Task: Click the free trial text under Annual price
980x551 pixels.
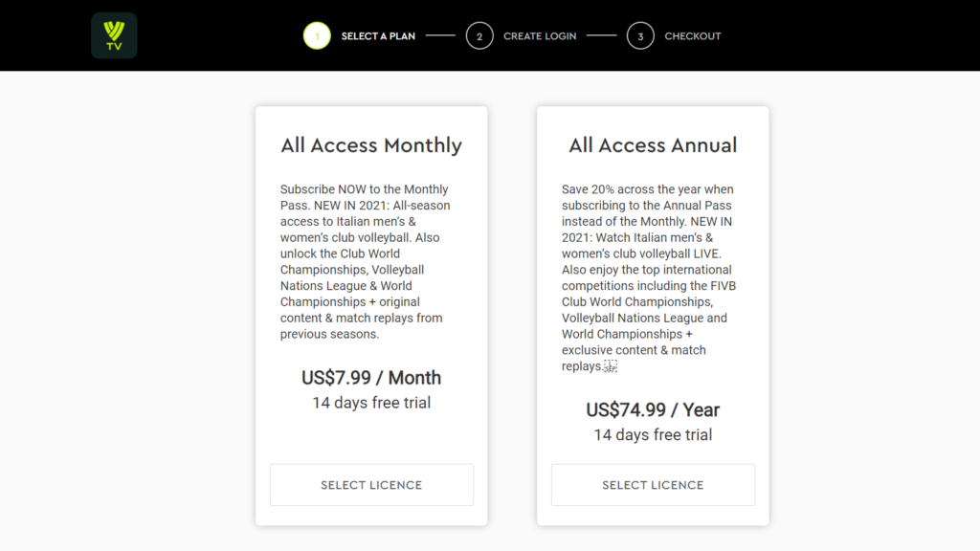Action: point(653,435)
